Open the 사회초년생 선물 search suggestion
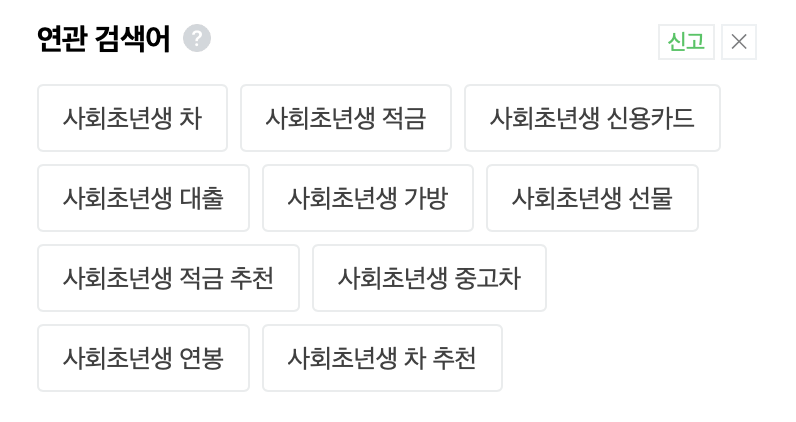Image resolution: width=796 pixels, height=422 pixels. [592, 198]
